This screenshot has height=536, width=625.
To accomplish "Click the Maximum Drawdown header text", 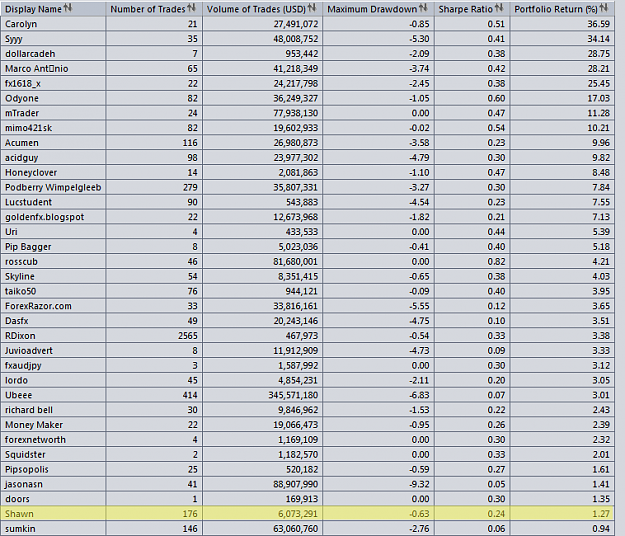I will point(372,9).
